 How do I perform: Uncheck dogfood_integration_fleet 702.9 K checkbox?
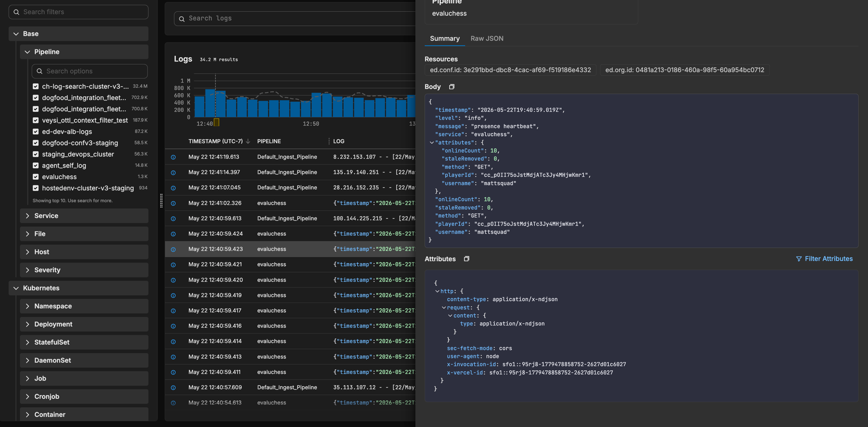click(36, 98)
